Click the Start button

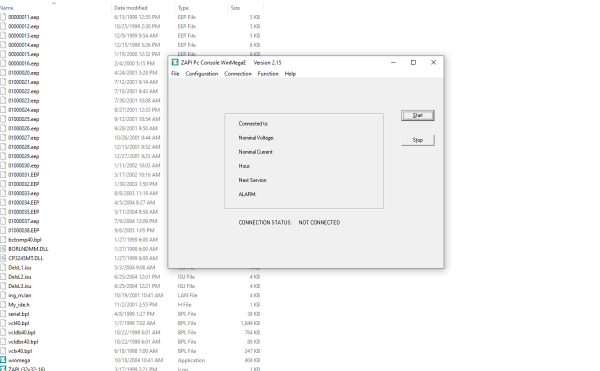(x=417, y=116)
